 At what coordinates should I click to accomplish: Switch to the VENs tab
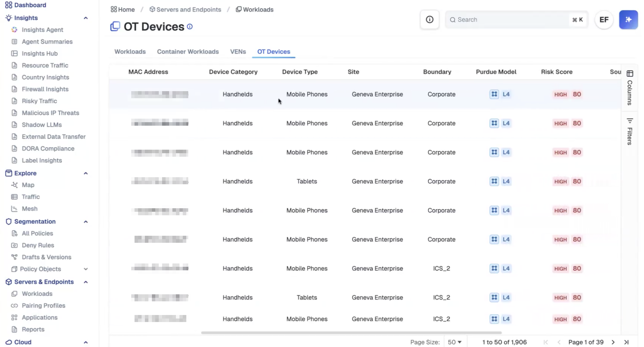point(238,52)
